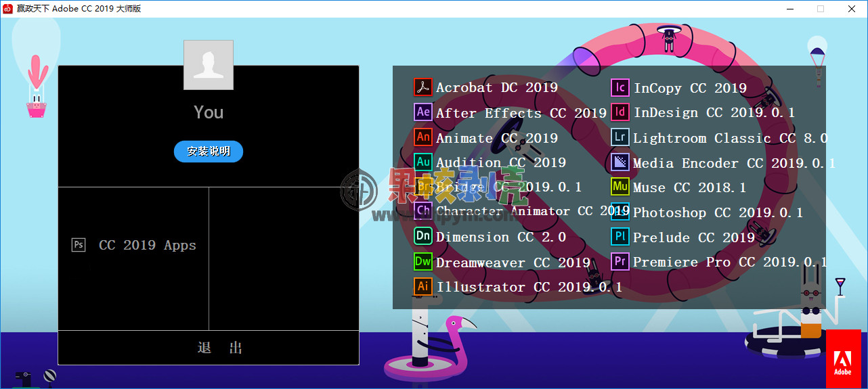Click the Premiere Pro Pr icon

coord(620,261)
